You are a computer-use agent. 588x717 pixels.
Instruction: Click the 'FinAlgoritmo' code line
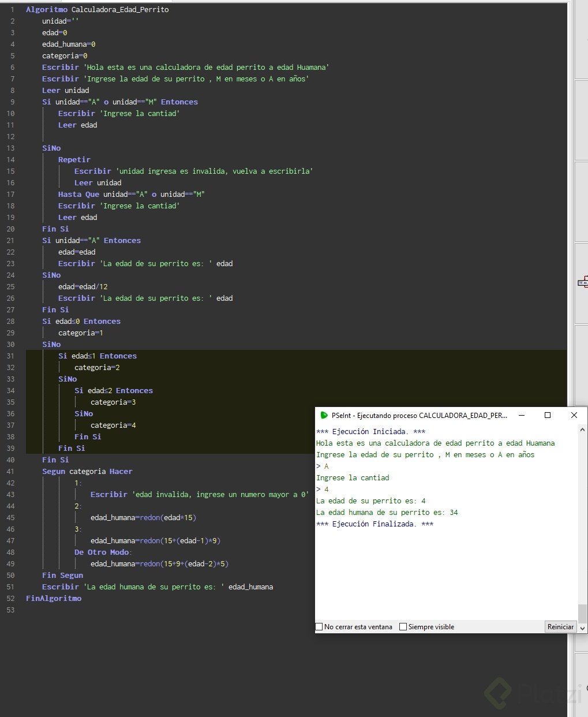click(x=54, y=598)
